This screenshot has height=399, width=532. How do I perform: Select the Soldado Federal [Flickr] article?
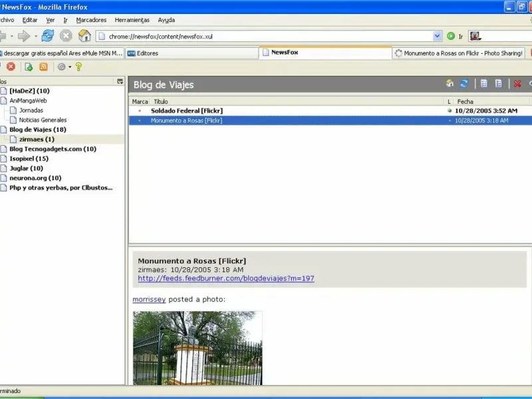[187, 110]
